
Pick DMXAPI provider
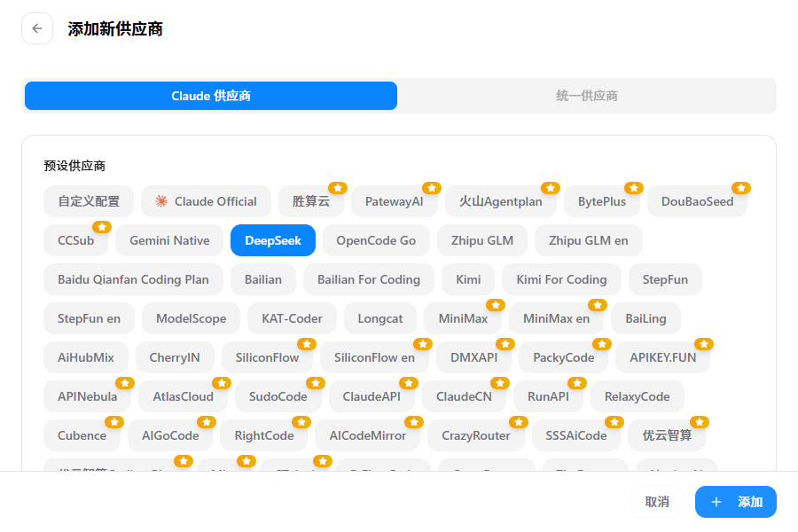point(473,357)
